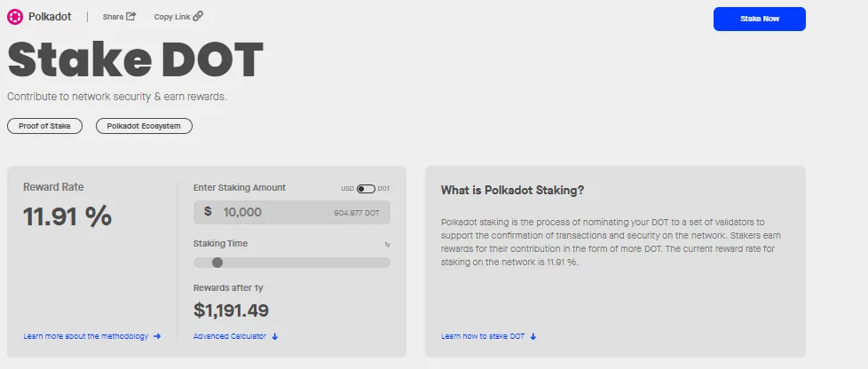Click the Staking Time slider handle
868x369 pixels.
tap(217, 263)
